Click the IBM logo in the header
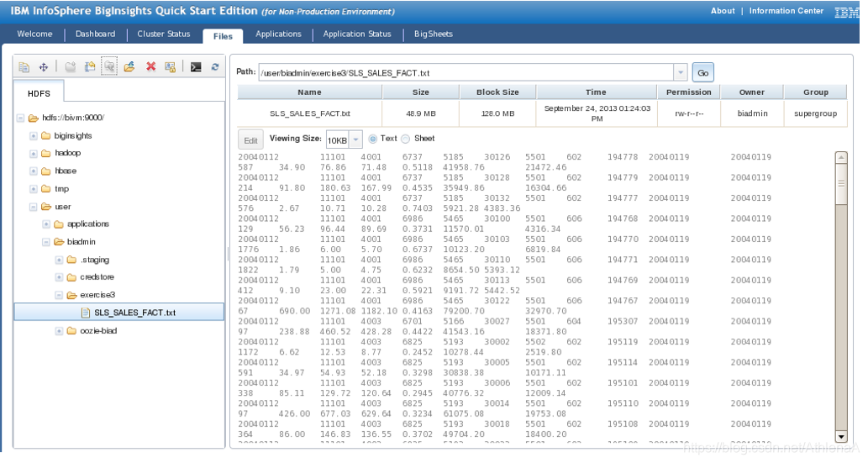 click(846, 12)
